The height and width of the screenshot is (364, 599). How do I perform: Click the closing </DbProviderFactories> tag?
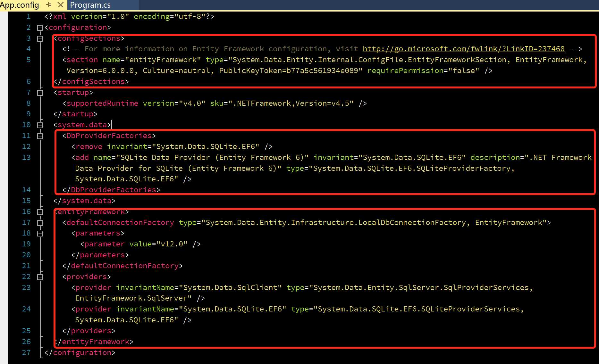(x=111, y=190)
